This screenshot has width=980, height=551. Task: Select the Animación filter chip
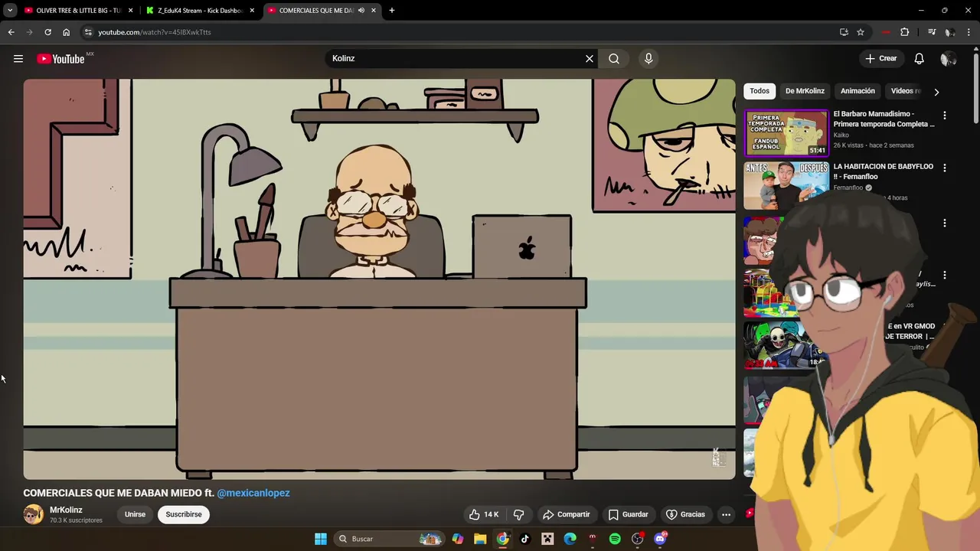pyautogui.click(x=857, y=91)
